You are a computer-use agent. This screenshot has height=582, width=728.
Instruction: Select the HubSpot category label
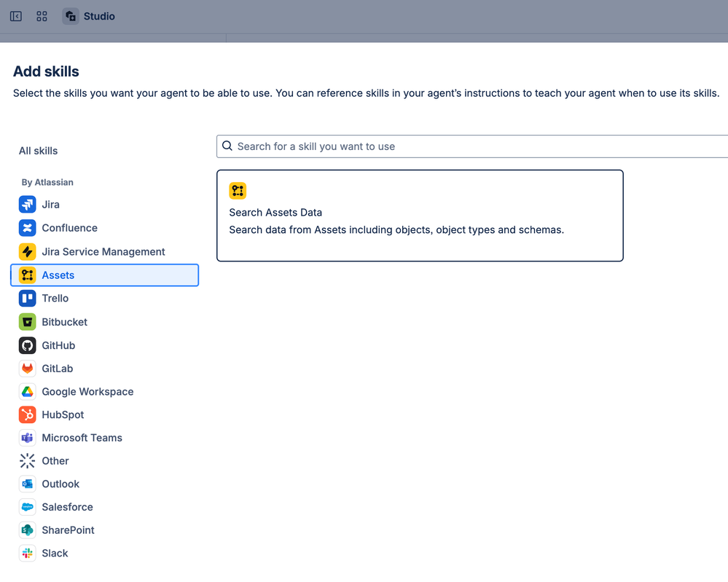pyautogui.click(x=63, y=415)
